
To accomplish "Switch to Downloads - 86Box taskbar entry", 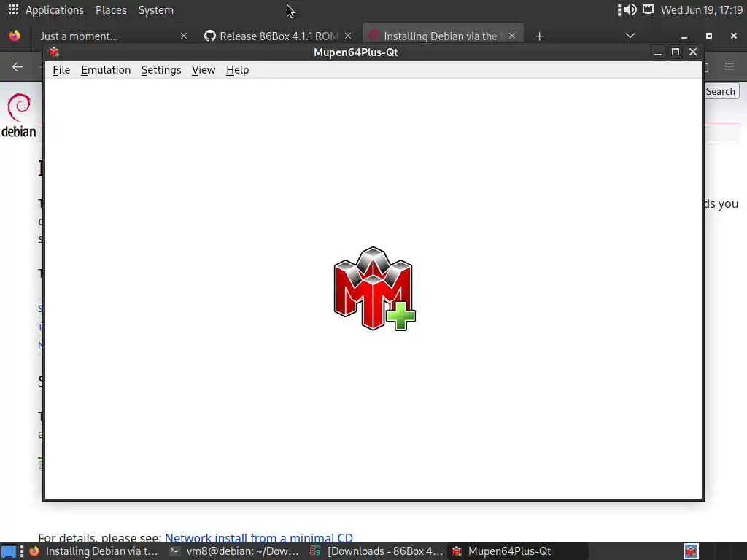I will [x=376, y=551].
